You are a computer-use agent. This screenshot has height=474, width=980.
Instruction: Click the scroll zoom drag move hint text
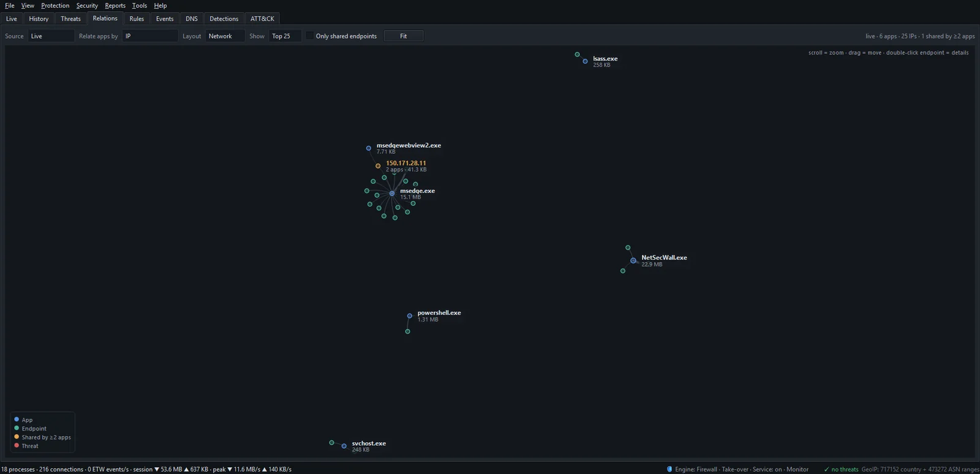point(889,53)
